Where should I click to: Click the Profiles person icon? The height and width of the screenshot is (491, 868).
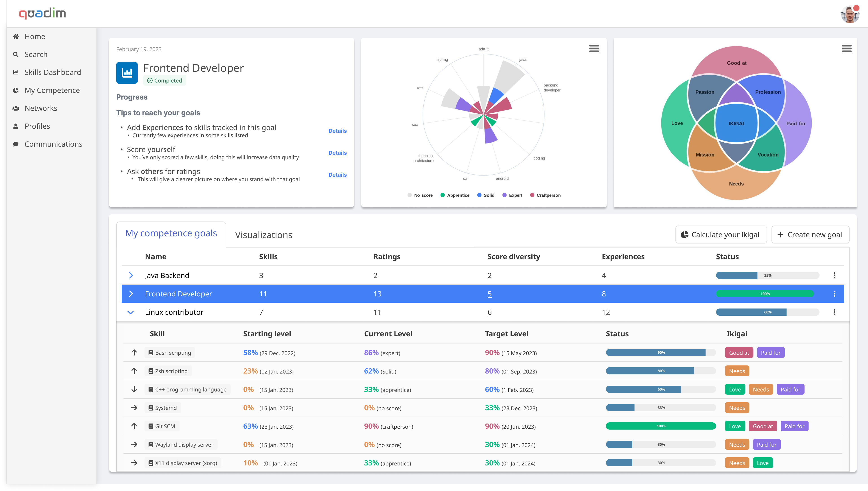(15, 126)
